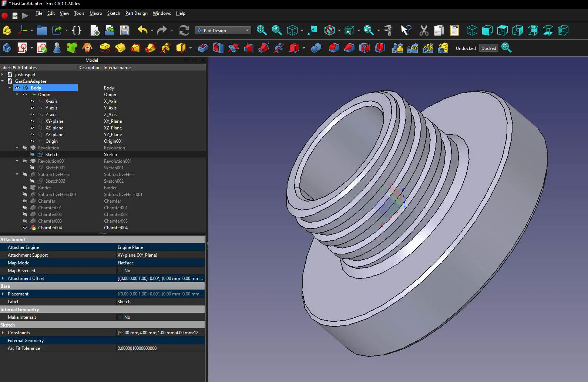This screenshot has height=382, width=588.
Task: Click the Refresh recompute icon
Action: pos(184,30)
